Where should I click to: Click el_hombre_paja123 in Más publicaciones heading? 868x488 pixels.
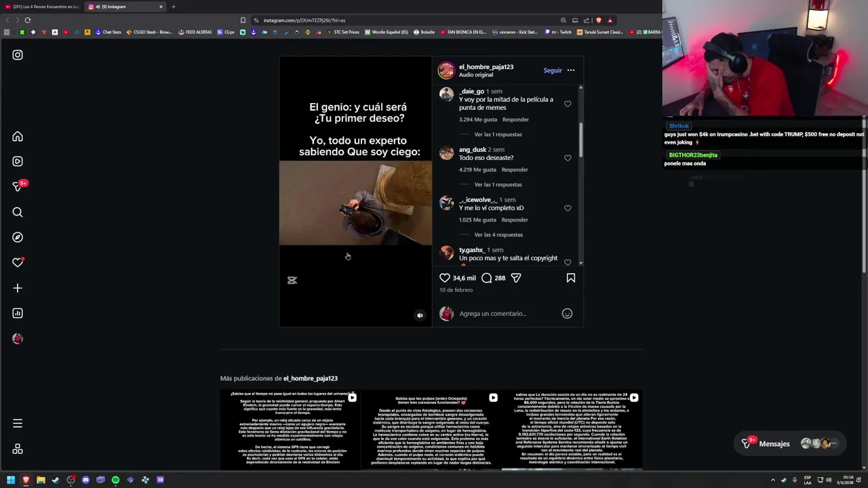311,378
